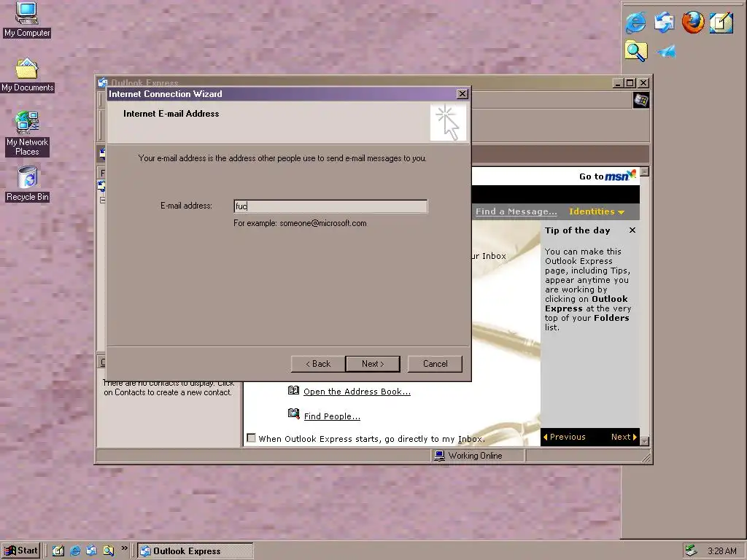Click the Windows logo in Outlook Express toolbar

640,100
